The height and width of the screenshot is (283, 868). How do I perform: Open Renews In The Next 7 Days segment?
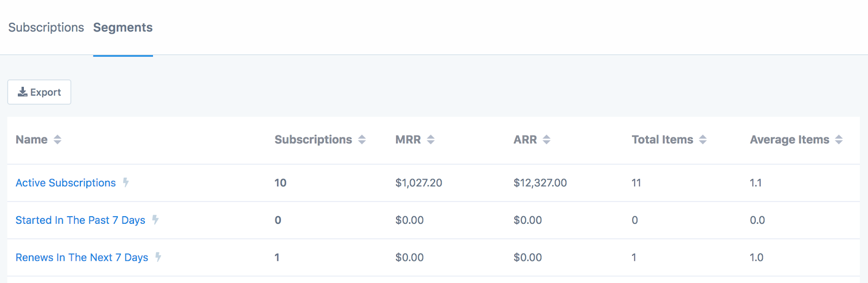[82, 257]
